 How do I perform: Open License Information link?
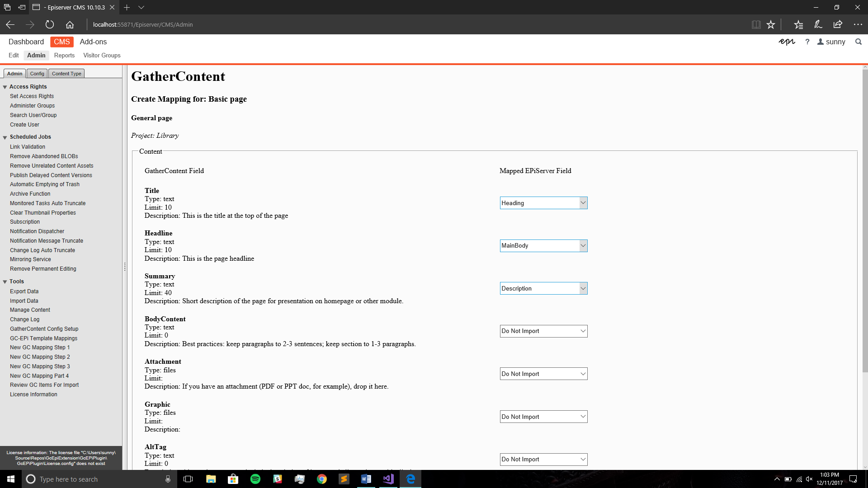pos(33,394)
